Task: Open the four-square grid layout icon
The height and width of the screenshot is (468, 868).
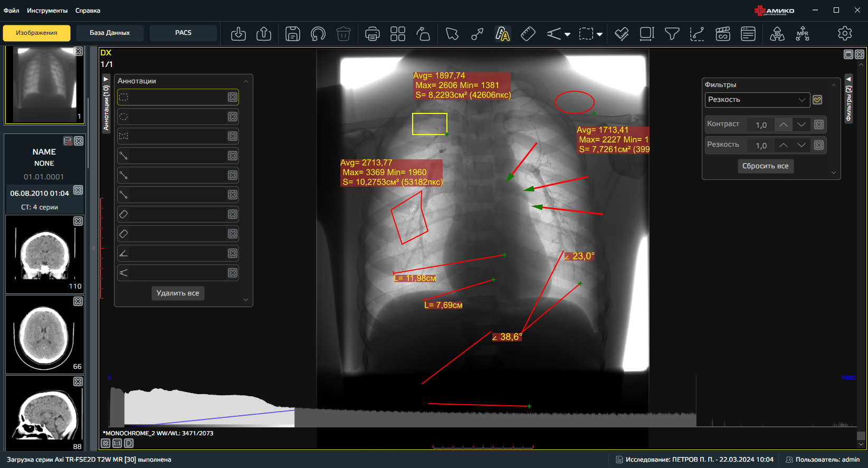Action: coord(398,34)
